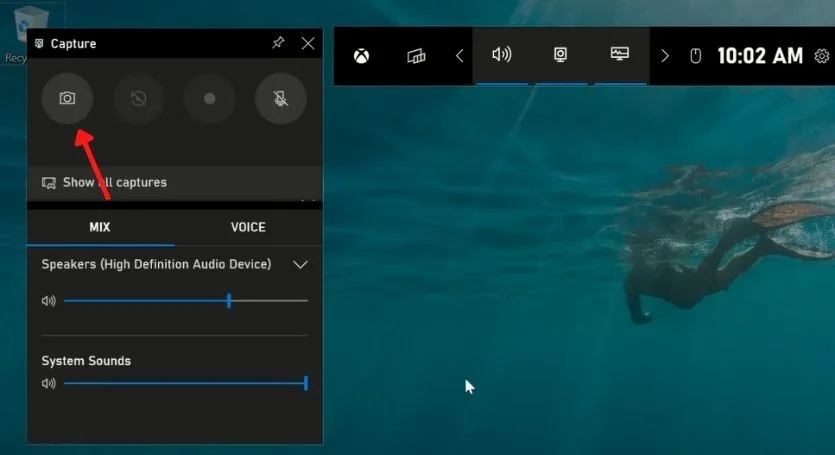Screen dimensions: 835x455
Task: Pin the Capture widget
Action: click(x=278, y=43)
